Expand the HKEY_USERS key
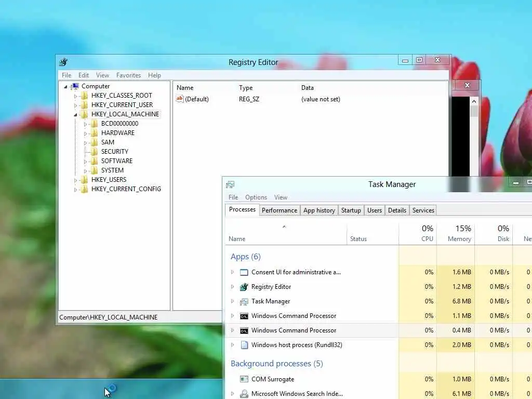 pyautogui.click(x=76, y=180)
